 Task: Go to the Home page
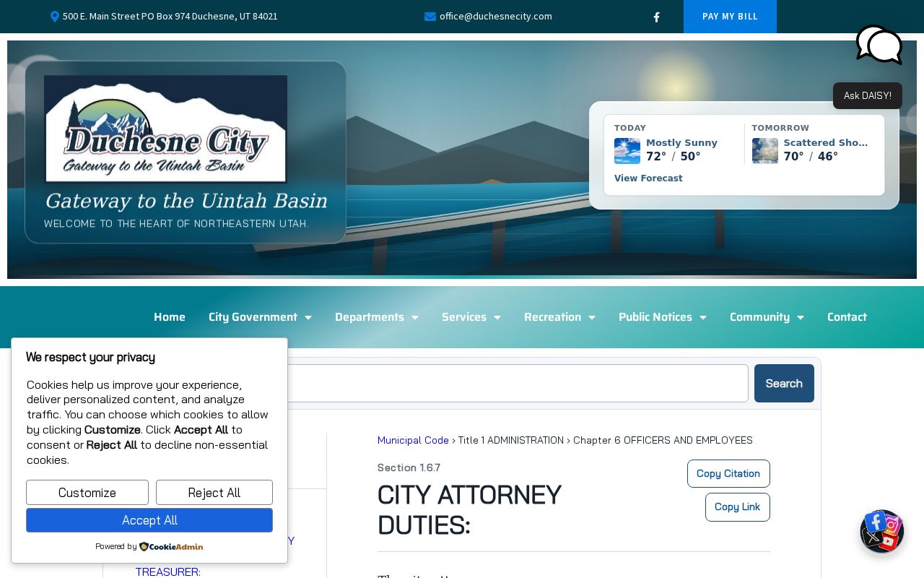pos(170,317)
